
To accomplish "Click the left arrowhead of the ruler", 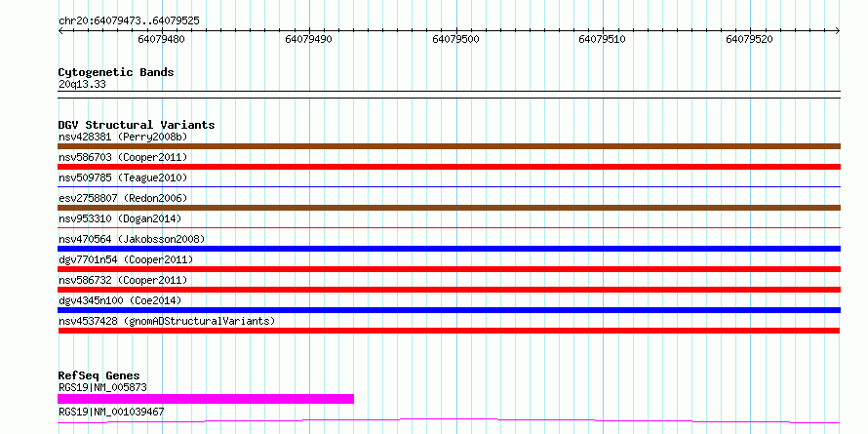I will tap(60, 31).
